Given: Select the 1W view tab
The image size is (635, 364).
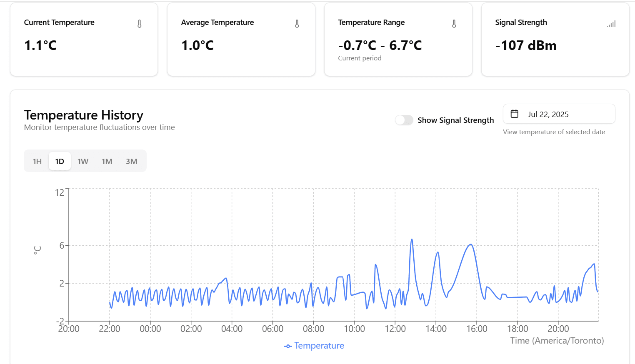Looking at the screenshot, I should click(83, 161).
